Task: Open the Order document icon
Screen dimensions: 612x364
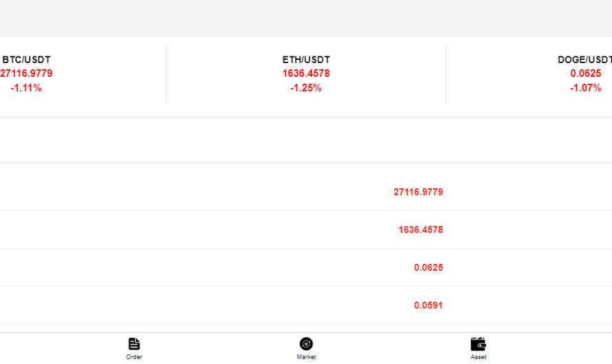Action: [134, 343]
